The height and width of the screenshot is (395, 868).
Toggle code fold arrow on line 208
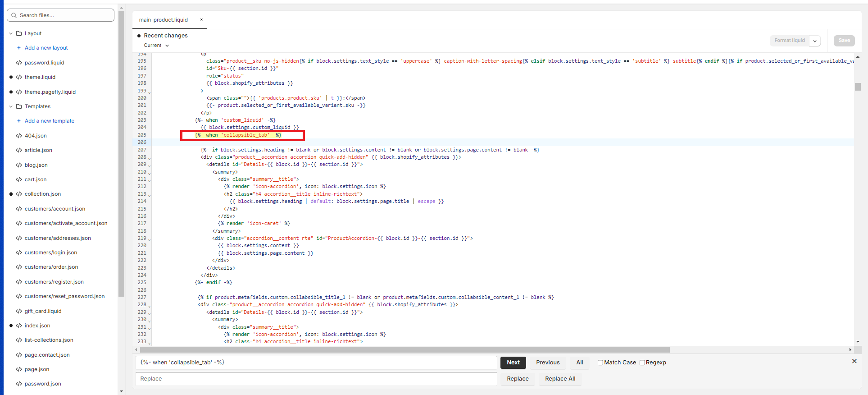click(x=150, y=158)
